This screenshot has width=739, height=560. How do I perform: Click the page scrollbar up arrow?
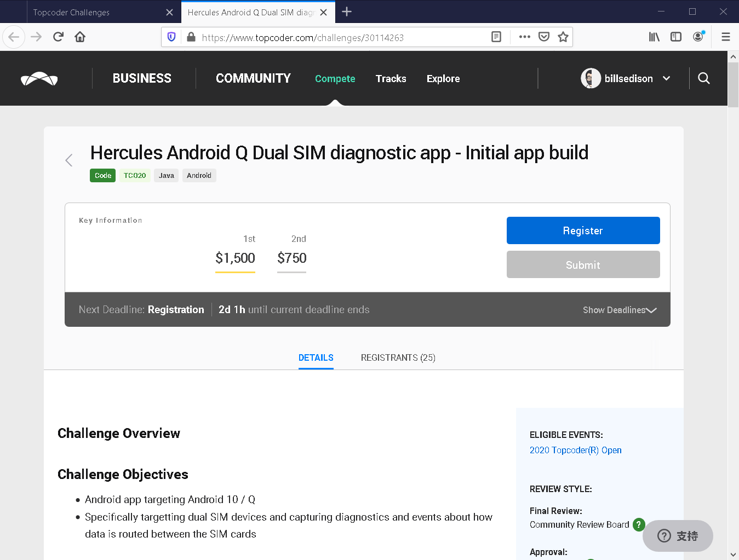click(733, 56)
